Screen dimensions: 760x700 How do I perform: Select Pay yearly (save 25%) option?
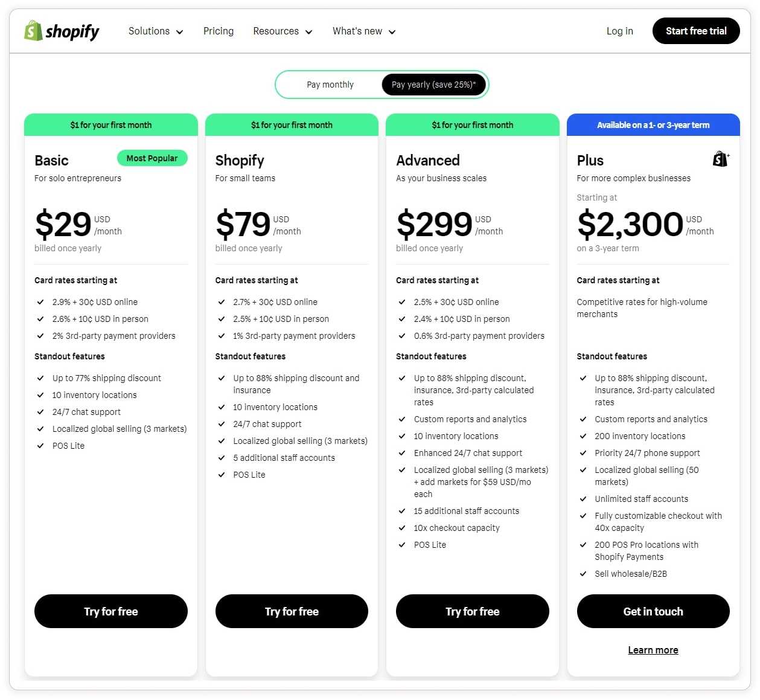pos(433,85)
